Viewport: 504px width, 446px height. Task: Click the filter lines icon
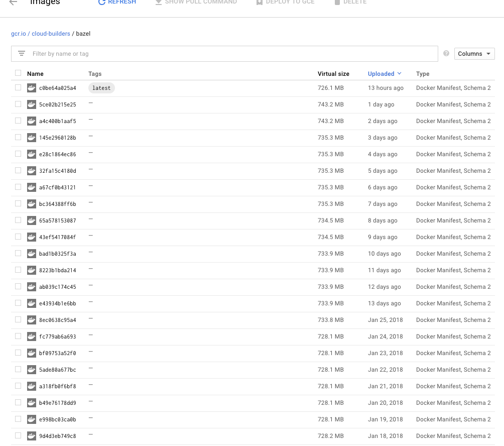22,53
